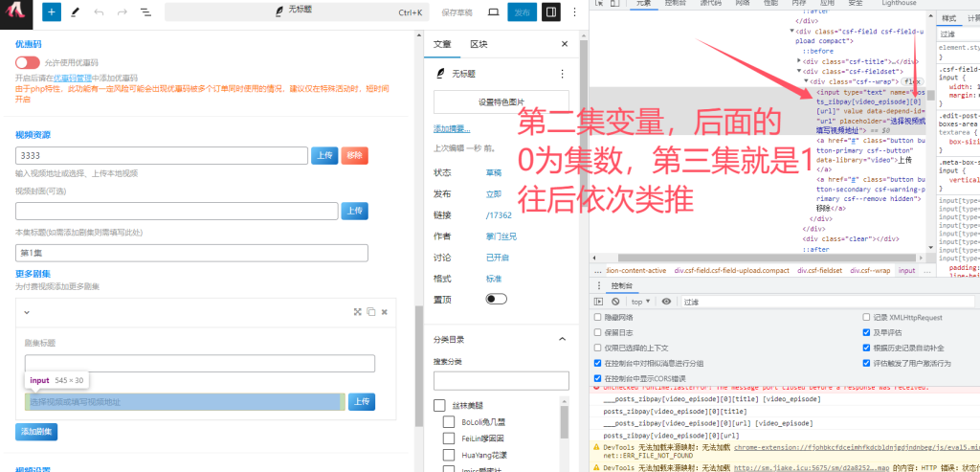The width and height of the screenshot is (980, 472).
Task: Click the 视频封面 input field
Action: 177,212
